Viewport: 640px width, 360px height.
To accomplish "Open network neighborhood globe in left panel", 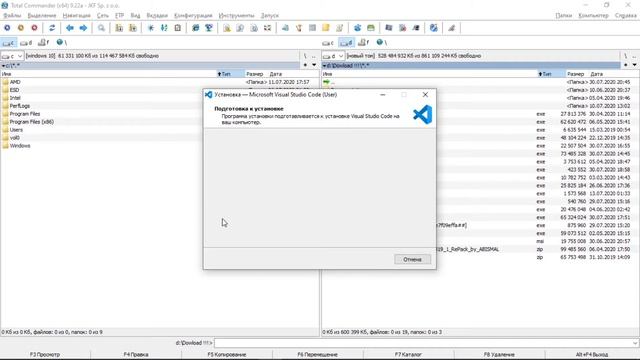I will point(61,42).
